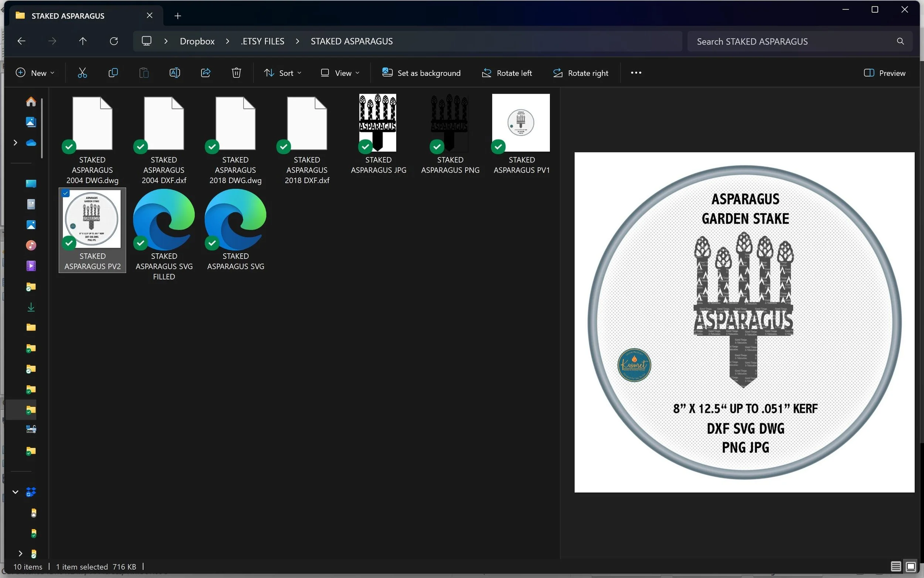Click the Refresh icon in navigation bar

click(114, 41)
